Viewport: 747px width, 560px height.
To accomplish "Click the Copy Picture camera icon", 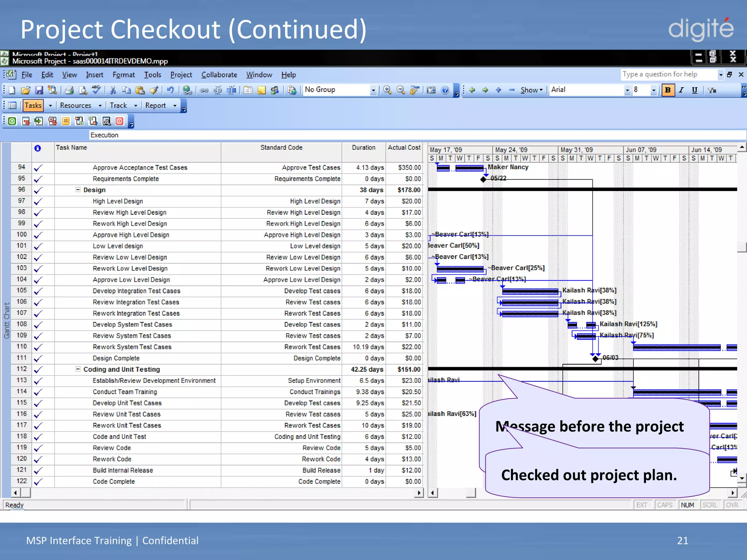I will click(x=431, y=90).
